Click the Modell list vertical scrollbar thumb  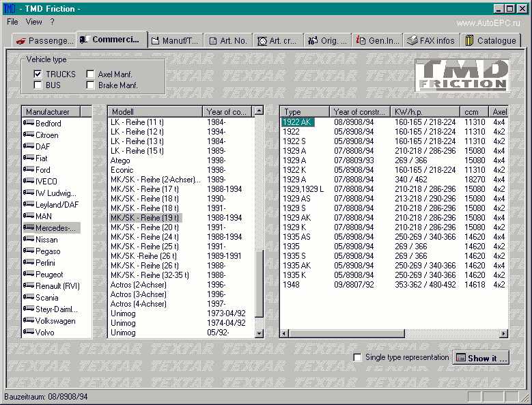[x=259, y=284]
